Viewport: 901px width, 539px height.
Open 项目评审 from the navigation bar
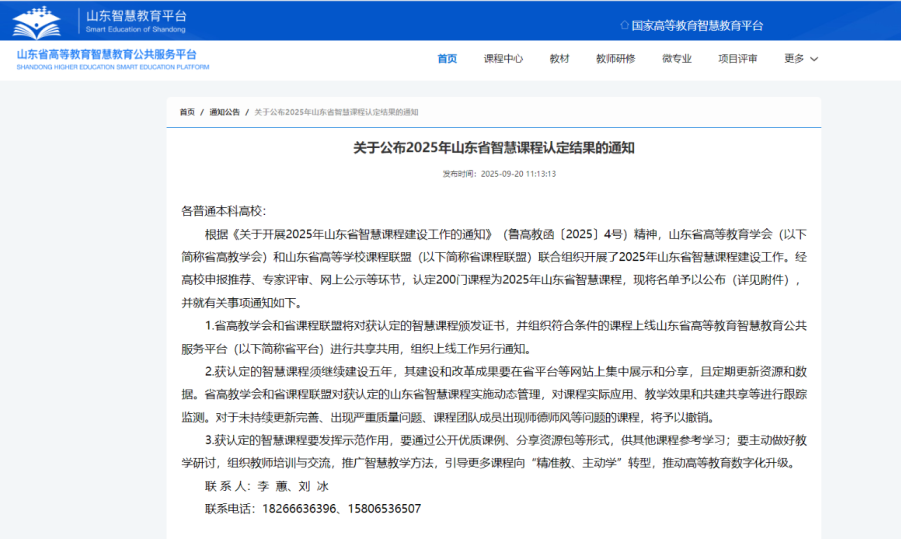(738, 59)
